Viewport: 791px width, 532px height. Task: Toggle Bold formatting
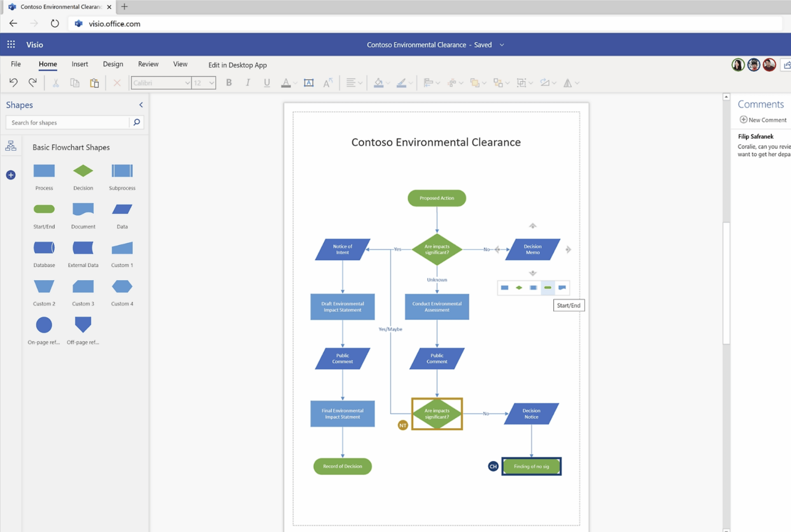(229, 83)
